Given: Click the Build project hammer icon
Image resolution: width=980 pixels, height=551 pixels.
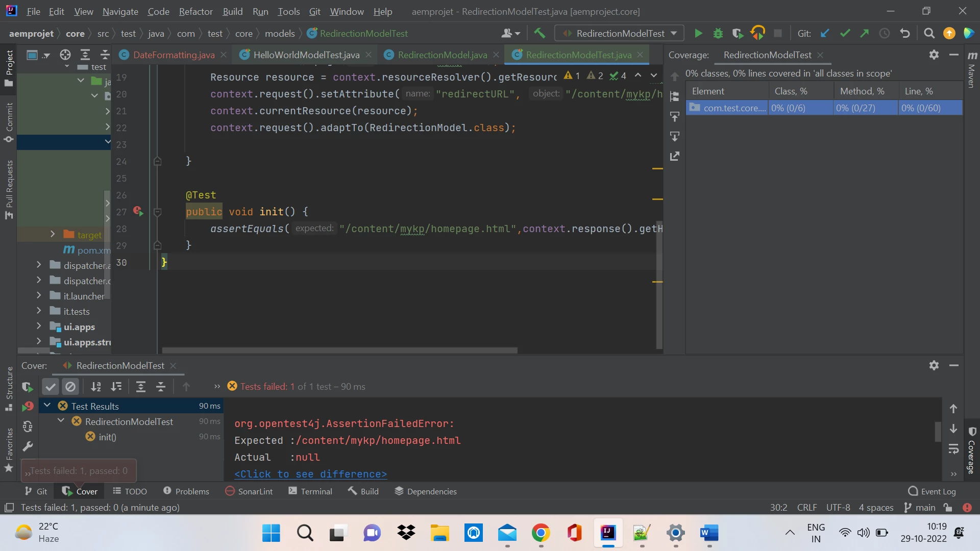Looking at the screenshot, I should (540, 34).
